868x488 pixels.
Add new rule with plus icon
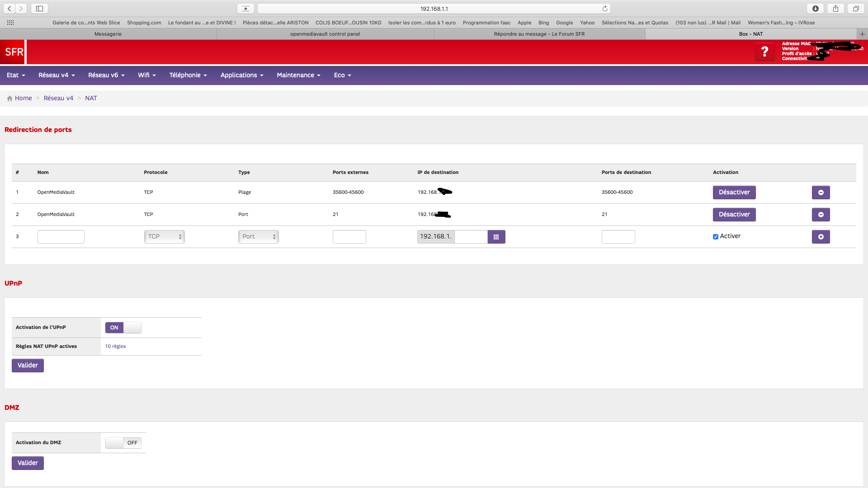tap(821, 237)
